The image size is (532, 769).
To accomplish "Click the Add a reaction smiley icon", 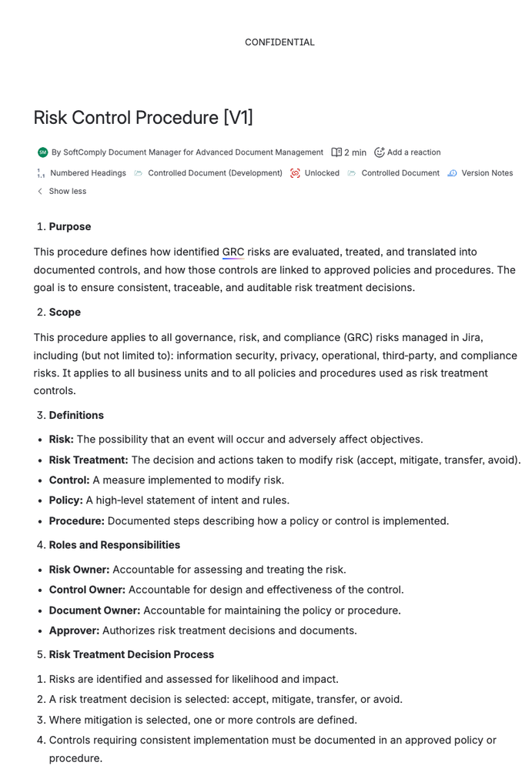I will pyautogui.click(x=379, y=152).
